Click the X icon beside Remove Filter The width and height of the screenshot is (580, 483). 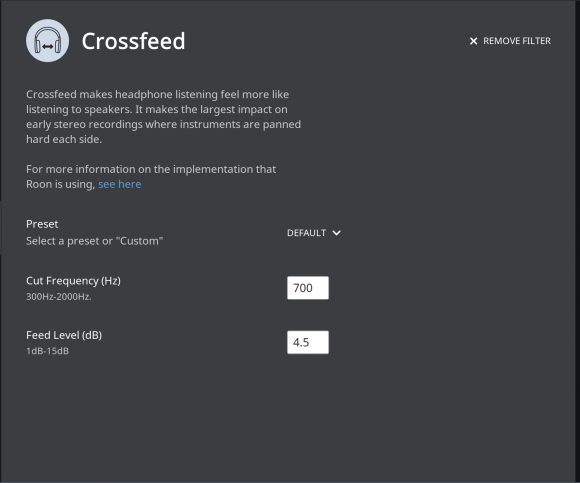(x=473, y=41)
